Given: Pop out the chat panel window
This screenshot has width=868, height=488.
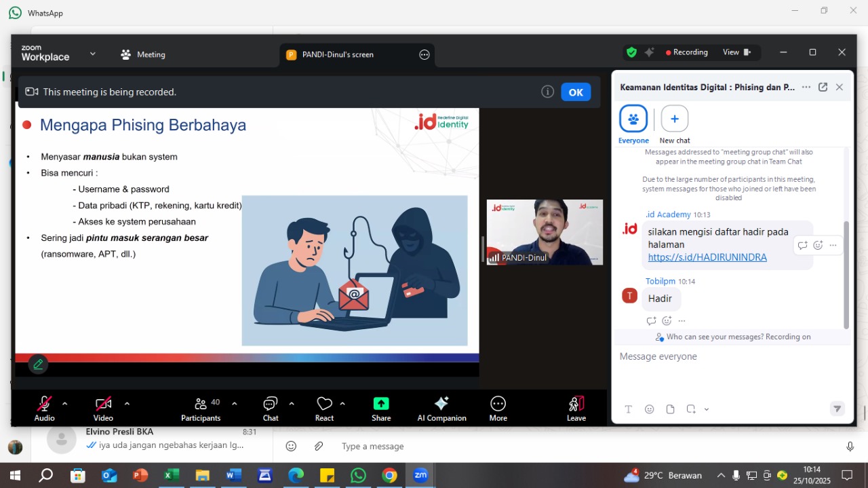Looking at the screenshot, I should (823, 87).
